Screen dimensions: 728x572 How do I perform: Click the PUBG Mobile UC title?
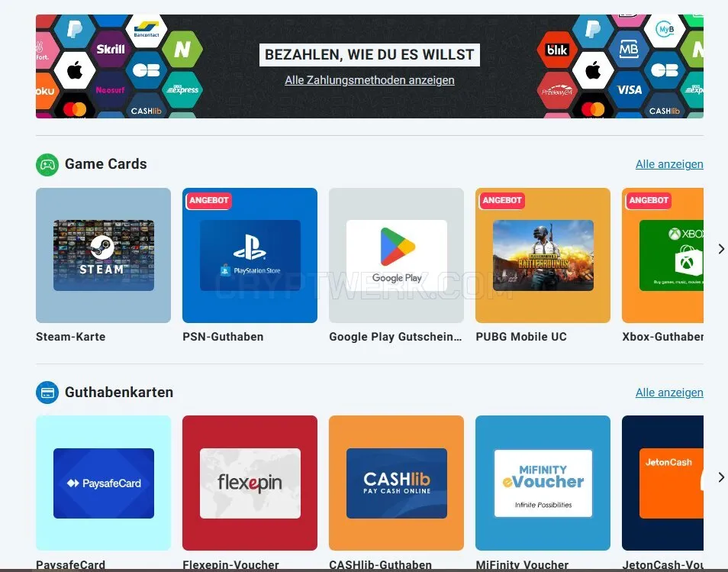(x=521, y=337)
